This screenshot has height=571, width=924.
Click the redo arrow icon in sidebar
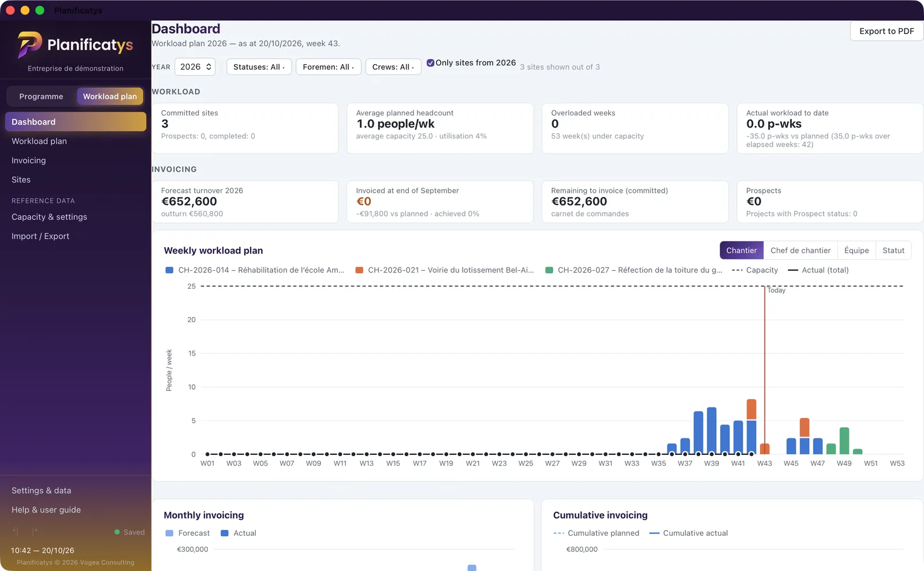click(35, 532)
